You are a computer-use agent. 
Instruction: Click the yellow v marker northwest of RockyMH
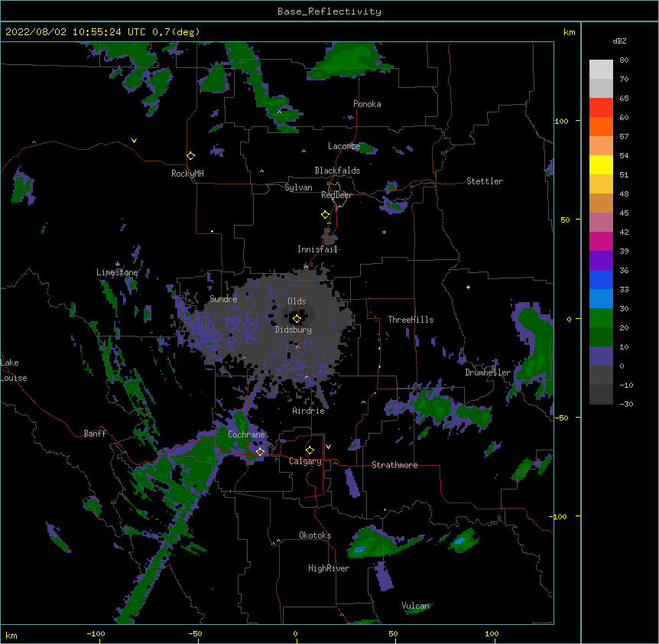[x=134, y=141]
